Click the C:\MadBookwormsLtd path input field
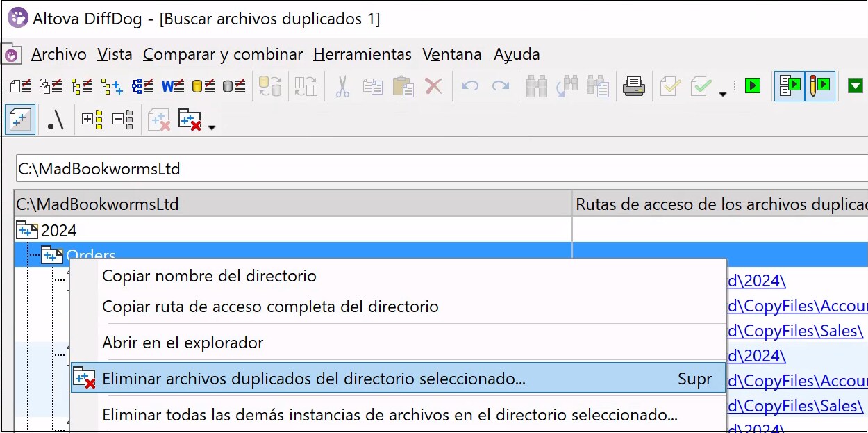 coord(208,168)
